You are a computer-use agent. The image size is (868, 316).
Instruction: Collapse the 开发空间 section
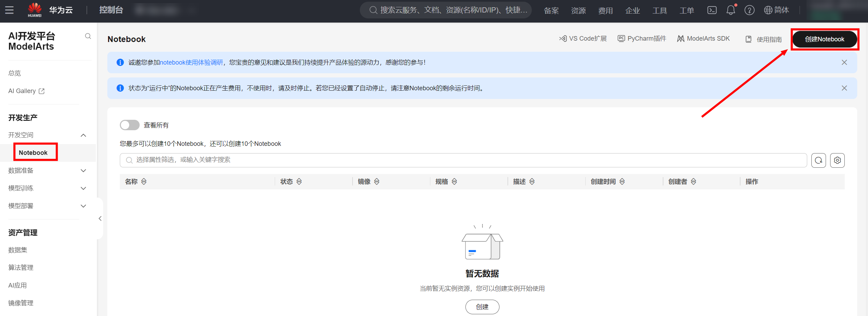(x=83, y=135)
